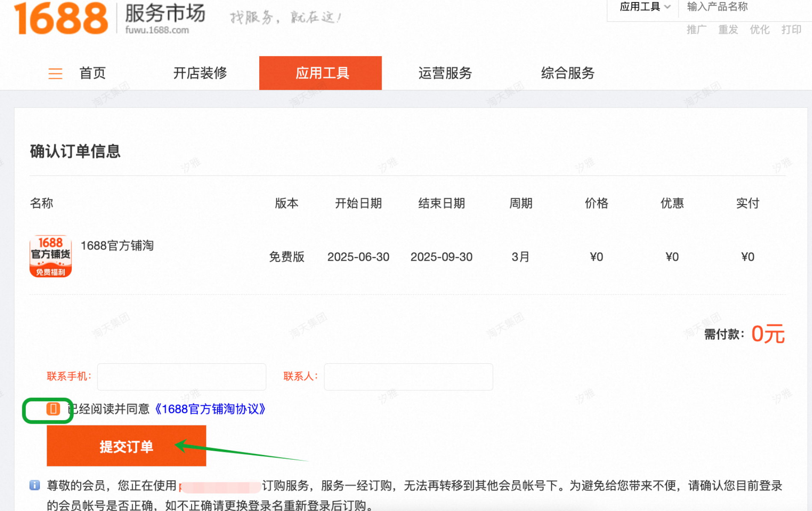
Task: Click the 2025-06-30 start date cell
Action: point(359,257)
